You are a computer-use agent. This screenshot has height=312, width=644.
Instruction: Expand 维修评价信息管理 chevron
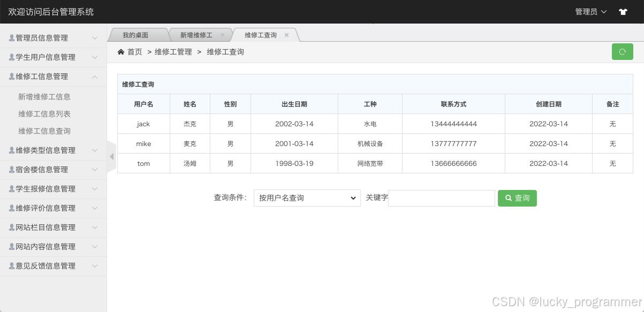pyautogui.click(x=95, y=208)
